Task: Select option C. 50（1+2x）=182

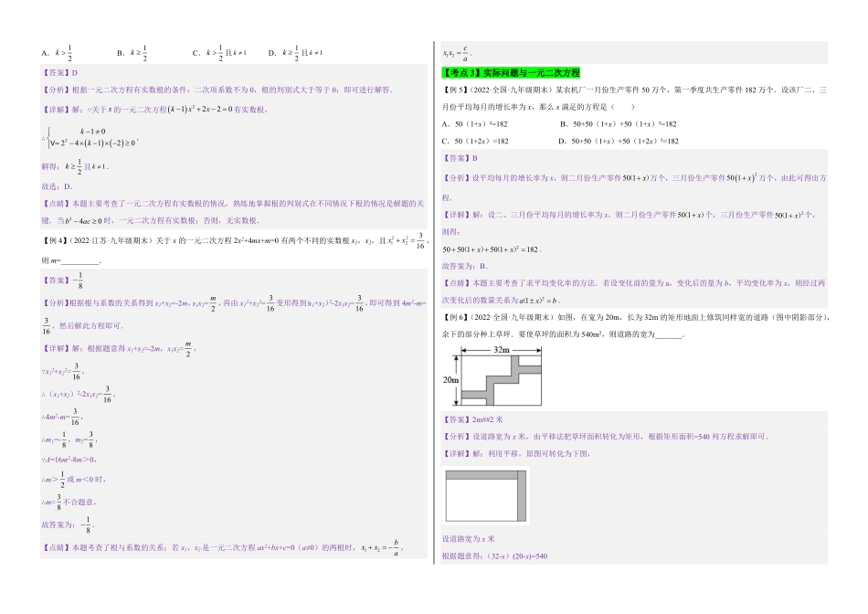Action: point(475,142)
